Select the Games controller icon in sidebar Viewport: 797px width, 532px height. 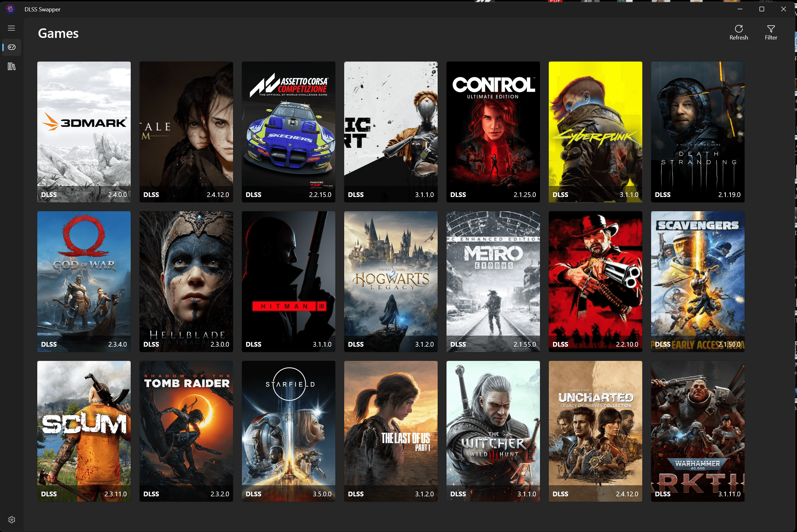12,47
